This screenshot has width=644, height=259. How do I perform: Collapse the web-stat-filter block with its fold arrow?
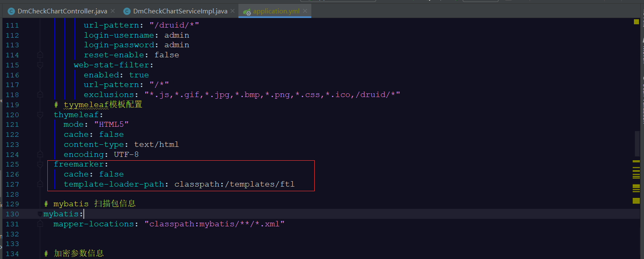pyautogui.click(x=40, y=65)
